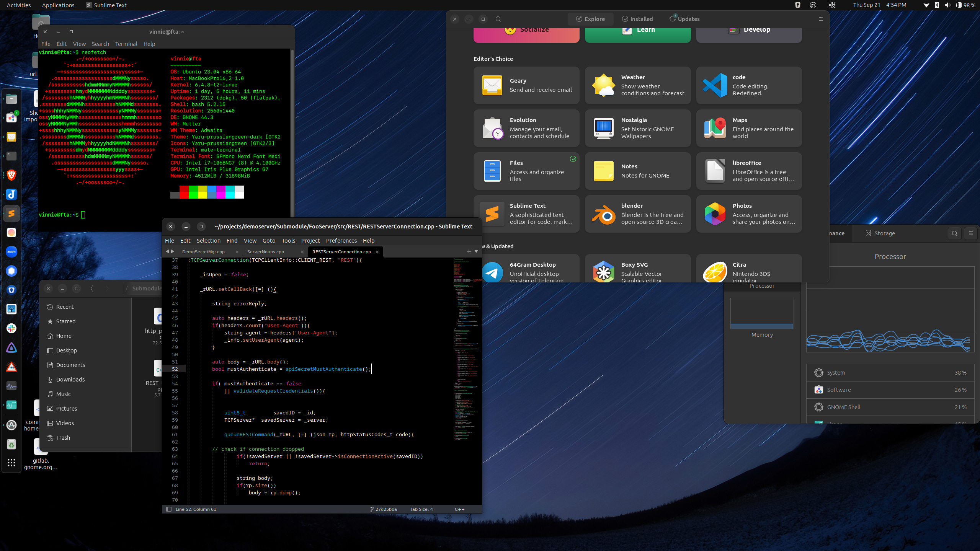Open the Photos app card
980x551 pixels.
tap(749, 214)
